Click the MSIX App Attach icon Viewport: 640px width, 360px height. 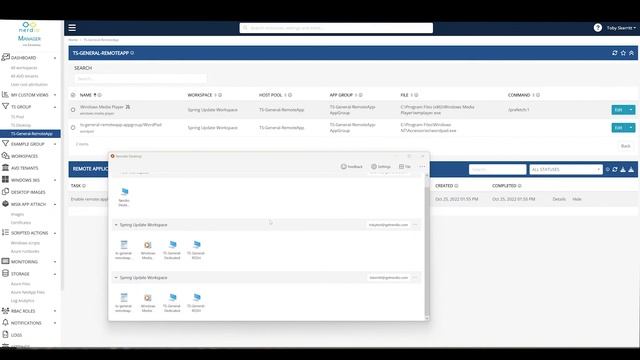click(5, 204)
